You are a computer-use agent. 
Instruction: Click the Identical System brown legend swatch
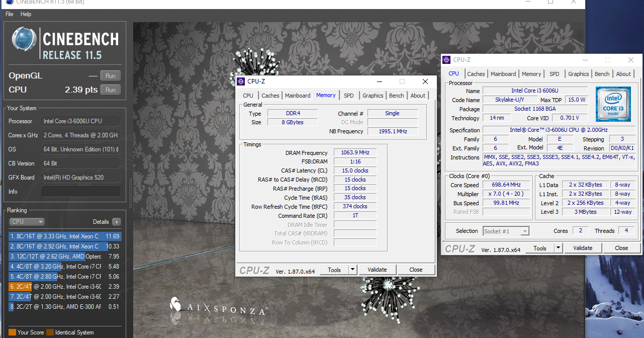tap(50, 332)
